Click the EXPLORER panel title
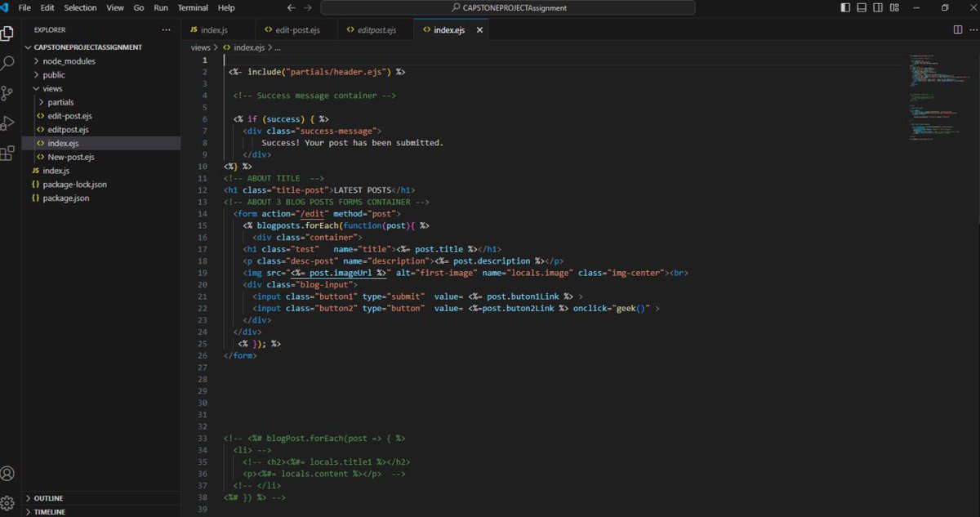 tap(50, 29)
